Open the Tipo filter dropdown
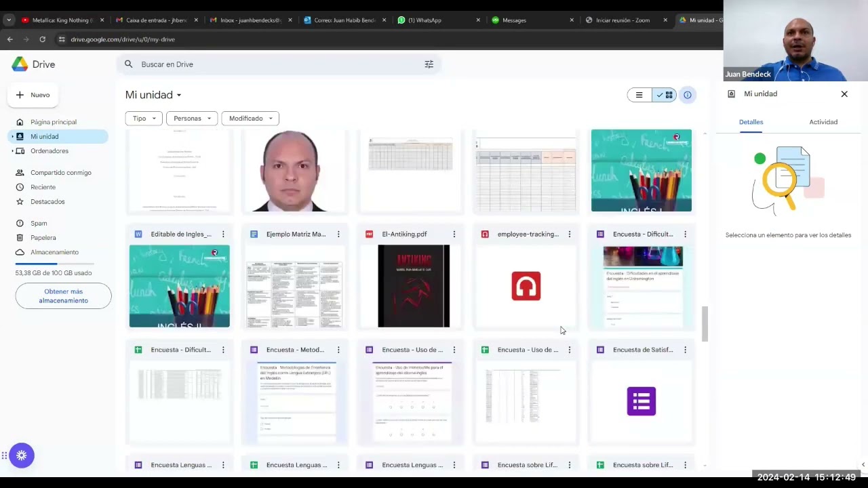Screen dimensions: 868x488 pos(144,119)
